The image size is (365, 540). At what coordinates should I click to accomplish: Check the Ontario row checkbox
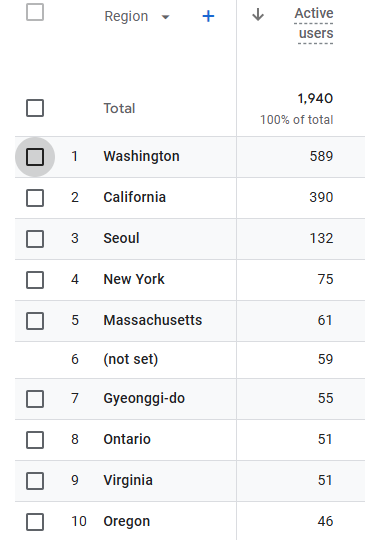point(35,440)
